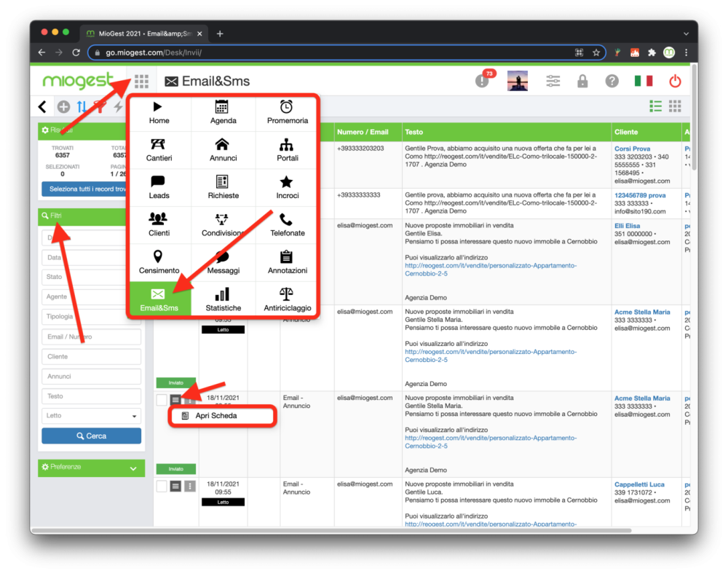Open list icon of 18/11/2021 09:55 row

coord(175,487)
